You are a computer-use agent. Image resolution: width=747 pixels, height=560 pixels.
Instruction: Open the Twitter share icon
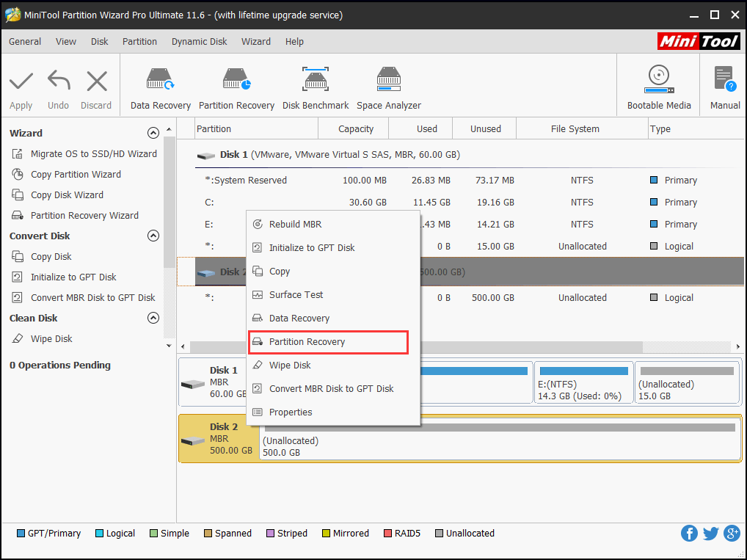(710, 534)
